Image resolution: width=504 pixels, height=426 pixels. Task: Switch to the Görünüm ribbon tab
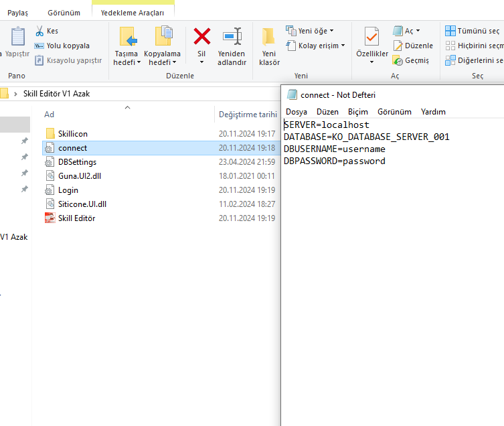[64, 13]
